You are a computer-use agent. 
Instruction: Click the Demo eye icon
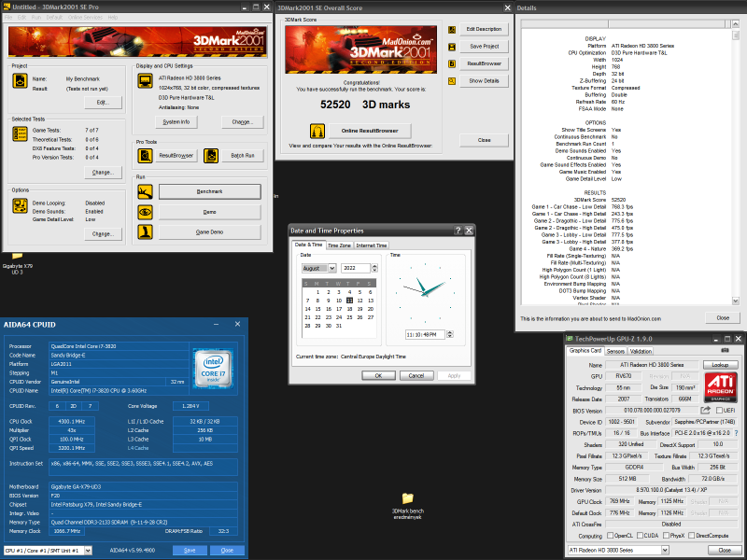[x=146, y=212]
